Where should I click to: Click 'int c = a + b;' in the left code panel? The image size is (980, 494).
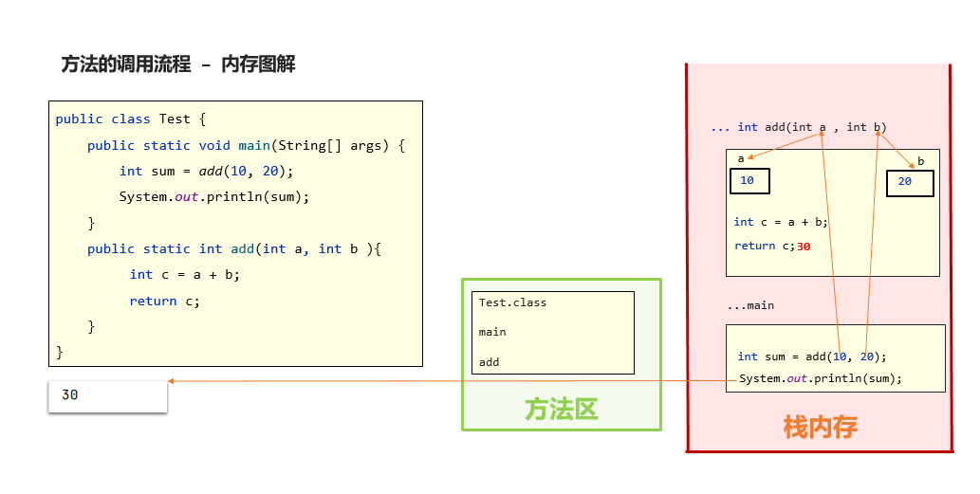[185, 275]
